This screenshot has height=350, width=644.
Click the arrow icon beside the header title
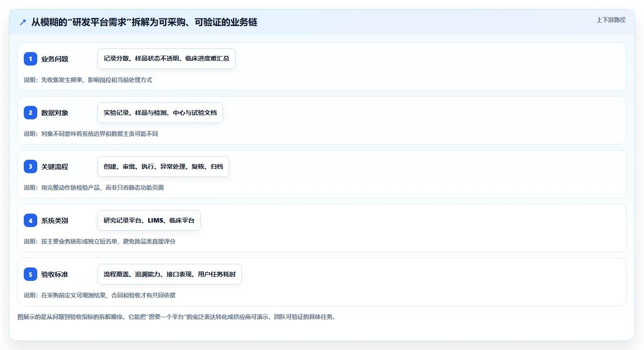pos(23,22)
